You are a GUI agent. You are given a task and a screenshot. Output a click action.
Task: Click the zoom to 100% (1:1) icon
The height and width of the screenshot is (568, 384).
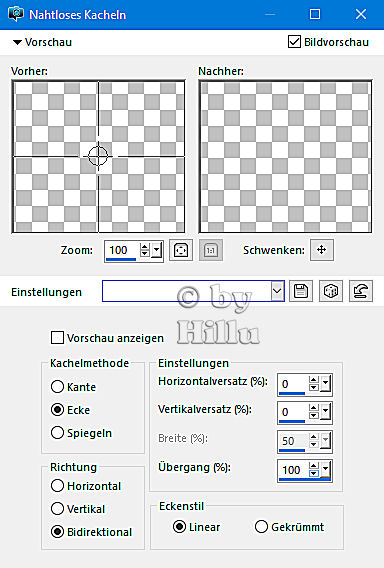coord(211,250)
